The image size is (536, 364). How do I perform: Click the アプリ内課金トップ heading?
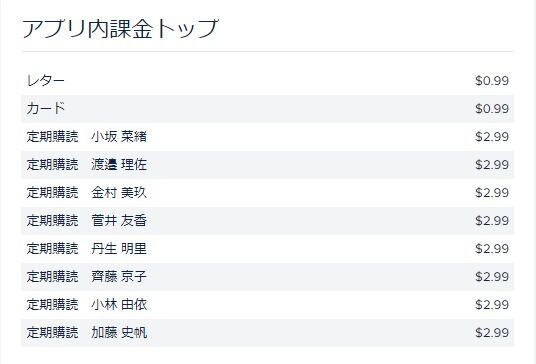(120, 29)
